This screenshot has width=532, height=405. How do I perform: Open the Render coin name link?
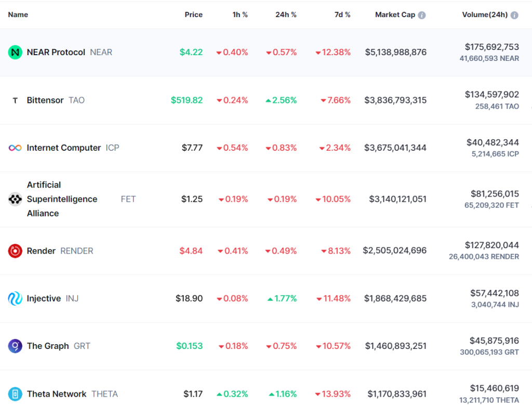pos(41,251)
